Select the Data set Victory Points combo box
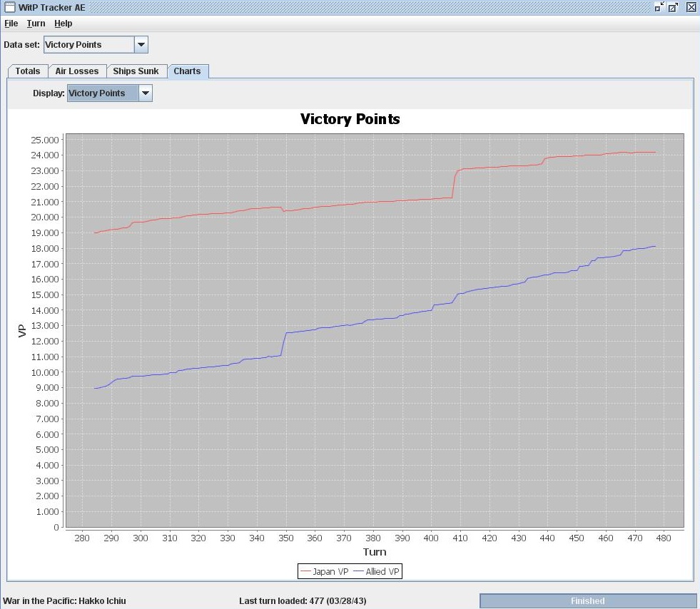 96,45
